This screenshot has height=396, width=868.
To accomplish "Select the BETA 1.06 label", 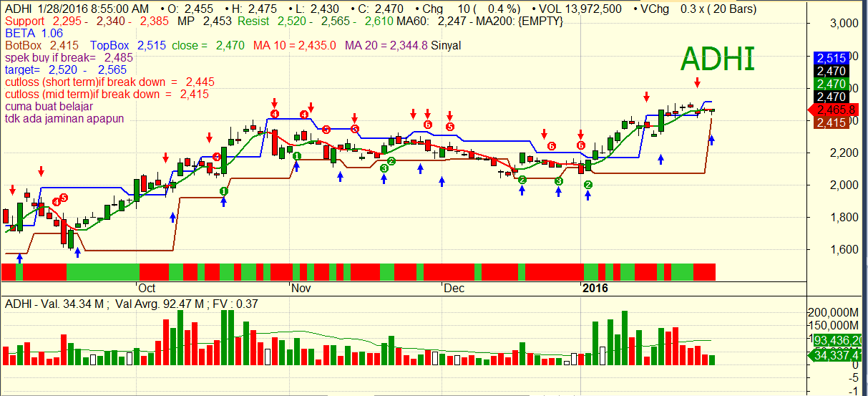I will (x=34, y=34).
